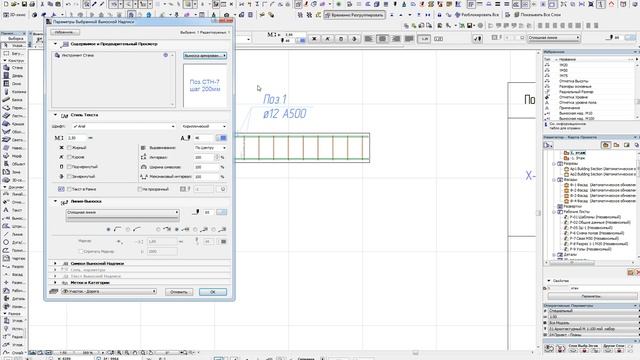Enable the Text in Frame checkbox
The height and width of the screenshot is (360, 640).
[x=69, y=189]
